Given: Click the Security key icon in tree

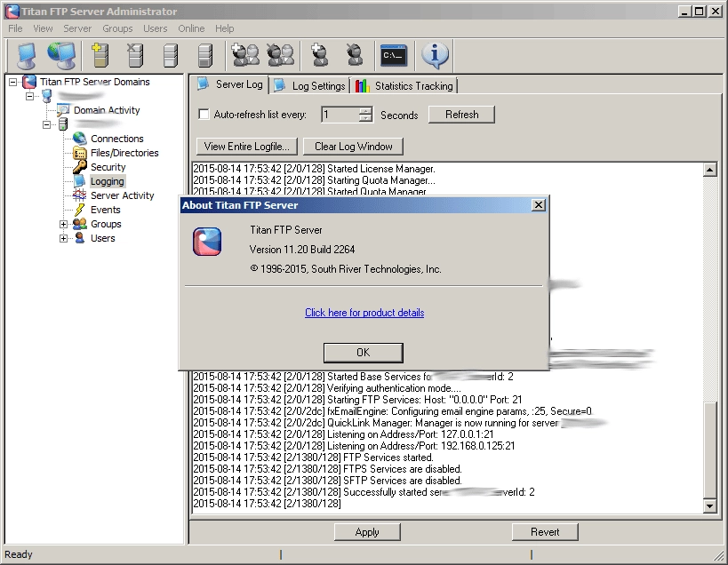Looking at the screenshot, I should tap(80, 166).
